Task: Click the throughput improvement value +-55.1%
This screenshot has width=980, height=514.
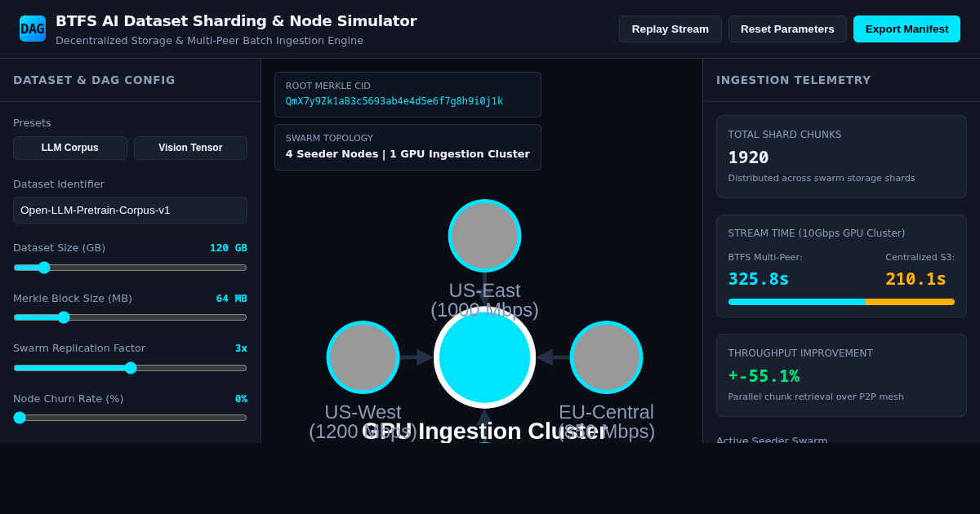Action: tap(764, 376)
